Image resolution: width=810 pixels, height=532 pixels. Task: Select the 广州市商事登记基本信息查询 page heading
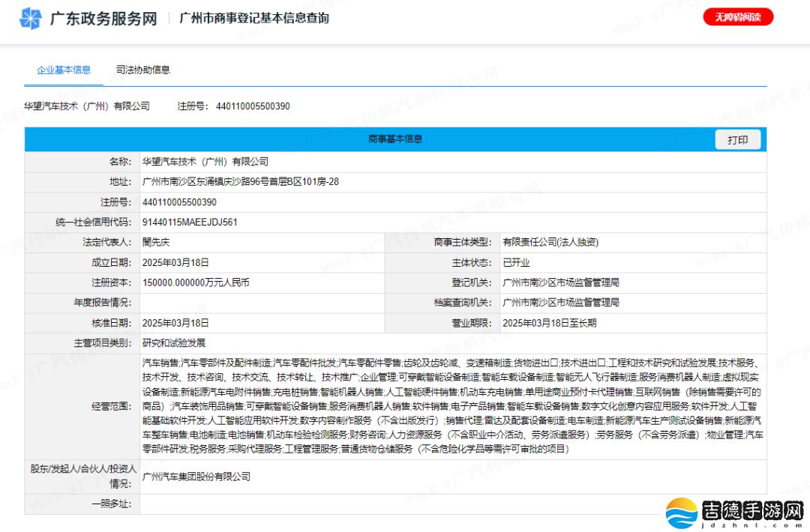click(253, 18)
